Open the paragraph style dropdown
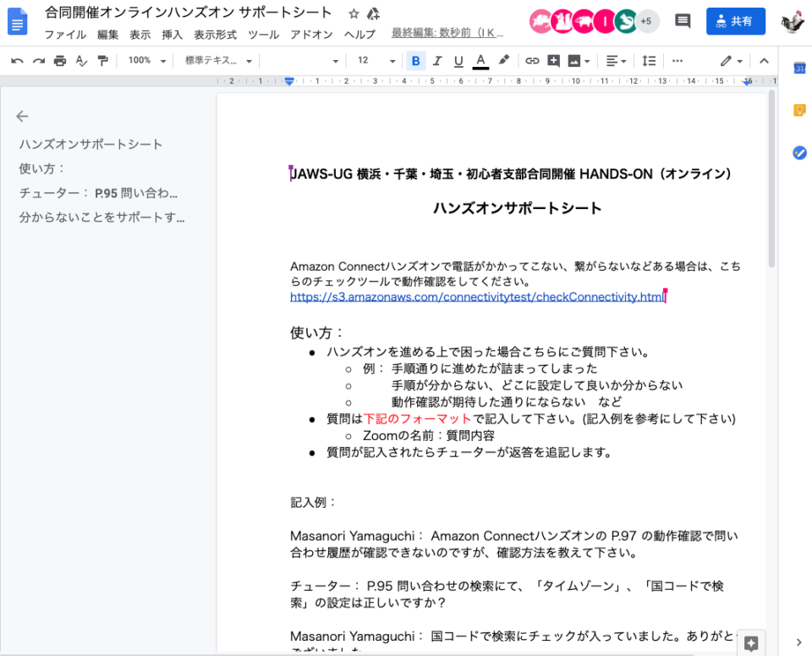 coord(218,61)
